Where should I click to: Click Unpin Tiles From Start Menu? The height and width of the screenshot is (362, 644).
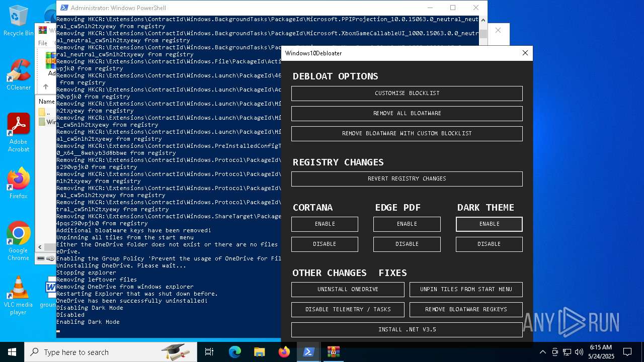(466, 290)
